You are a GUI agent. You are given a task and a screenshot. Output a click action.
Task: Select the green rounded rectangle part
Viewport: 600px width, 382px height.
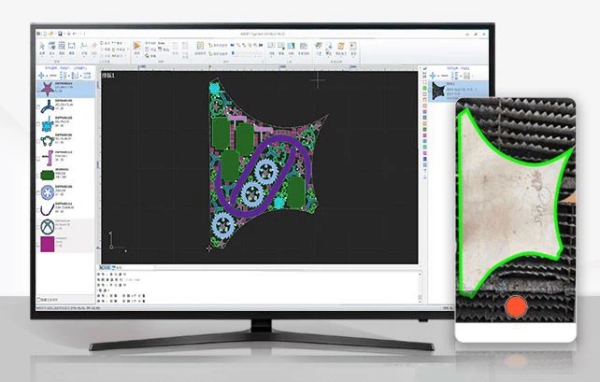[x=47, y=175]
